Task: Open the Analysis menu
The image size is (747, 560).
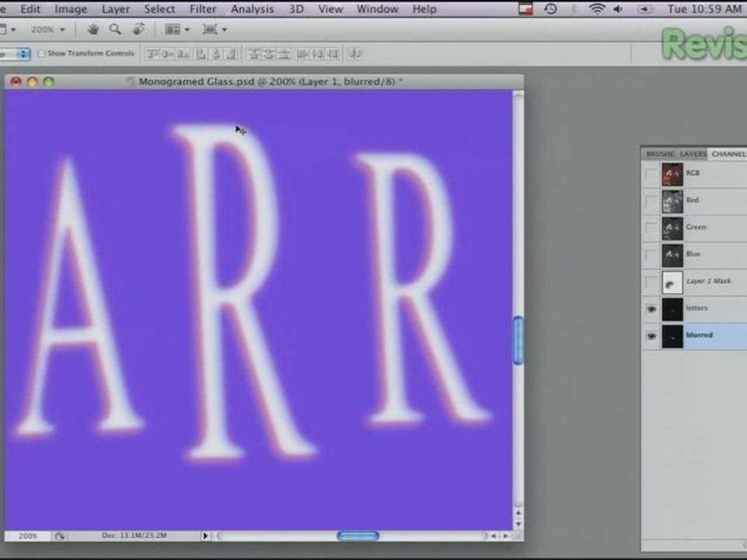Action: click(252, 9)
